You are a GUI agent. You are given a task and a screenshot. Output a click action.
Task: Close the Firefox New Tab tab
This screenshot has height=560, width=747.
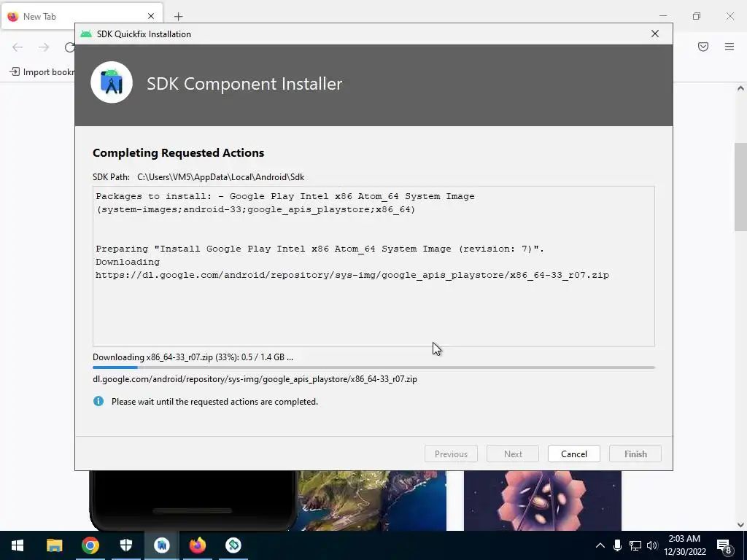pyautogui.click(x=151, y=16)
